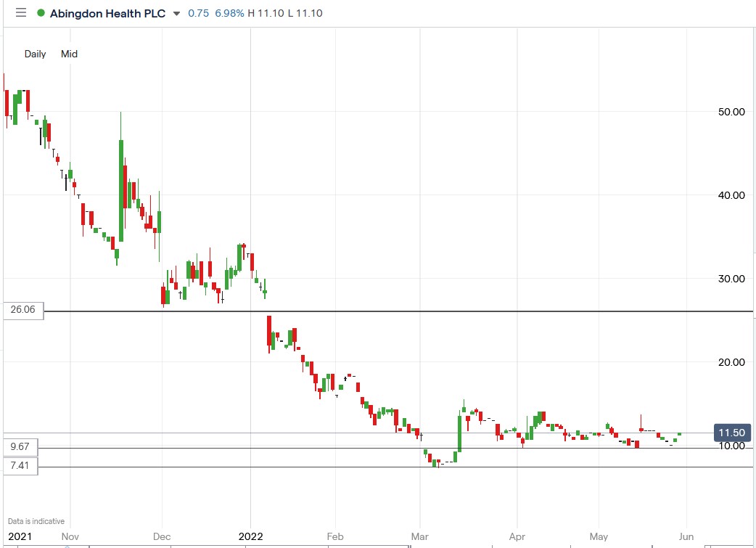This screenshot has height=548, width=756.
Task: Toggle the 6.98% percentage change display
Action: click(x=227, y=13)
